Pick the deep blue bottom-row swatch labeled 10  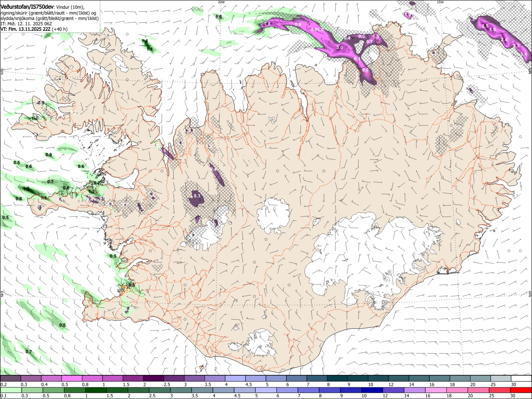(x=372, y=390)
